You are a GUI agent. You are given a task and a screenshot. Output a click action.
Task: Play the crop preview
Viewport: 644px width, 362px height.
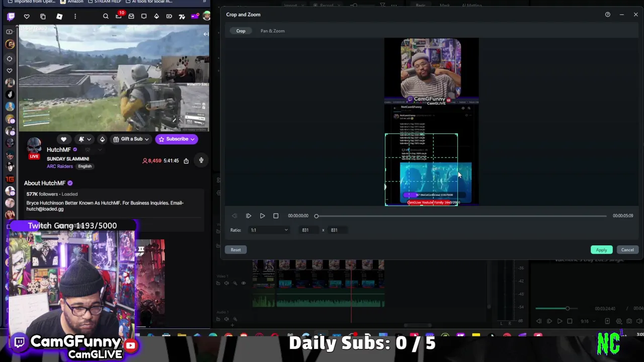click(x=262, y=216)
